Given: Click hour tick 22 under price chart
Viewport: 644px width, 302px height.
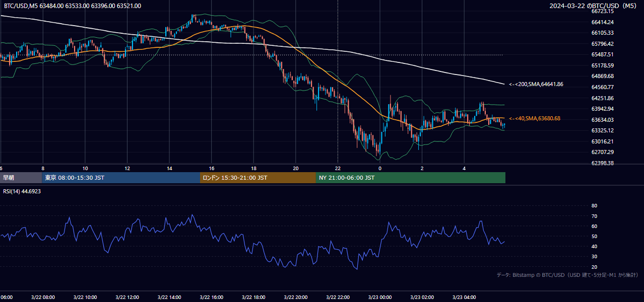Looking at the screenshot, I should coord(338,169).
